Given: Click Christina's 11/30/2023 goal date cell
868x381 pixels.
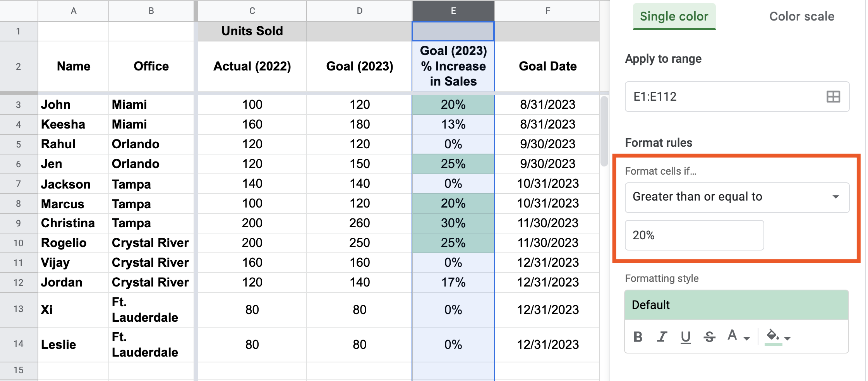Looking at the screenshot, I should [547, 223].
